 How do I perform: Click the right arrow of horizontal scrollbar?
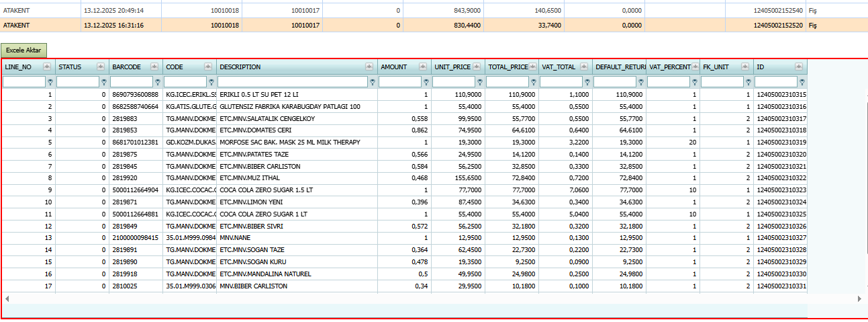pyautogui.click(x=859, y=298)
